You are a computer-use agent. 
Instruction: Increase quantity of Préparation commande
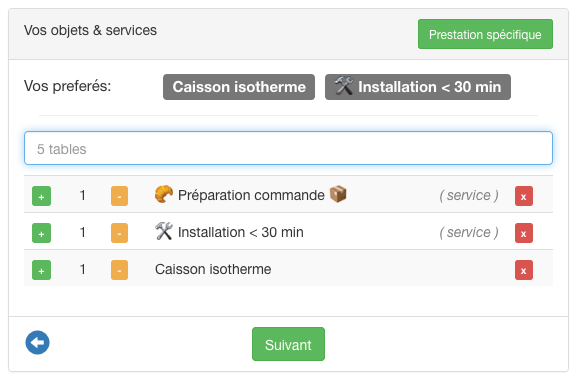[x=42, y=196]
